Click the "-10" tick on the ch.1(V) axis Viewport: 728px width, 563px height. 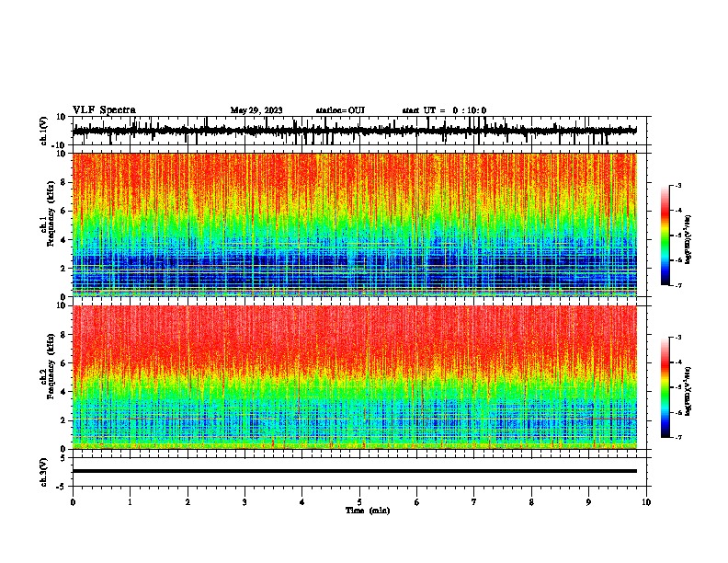click(60, 145)
